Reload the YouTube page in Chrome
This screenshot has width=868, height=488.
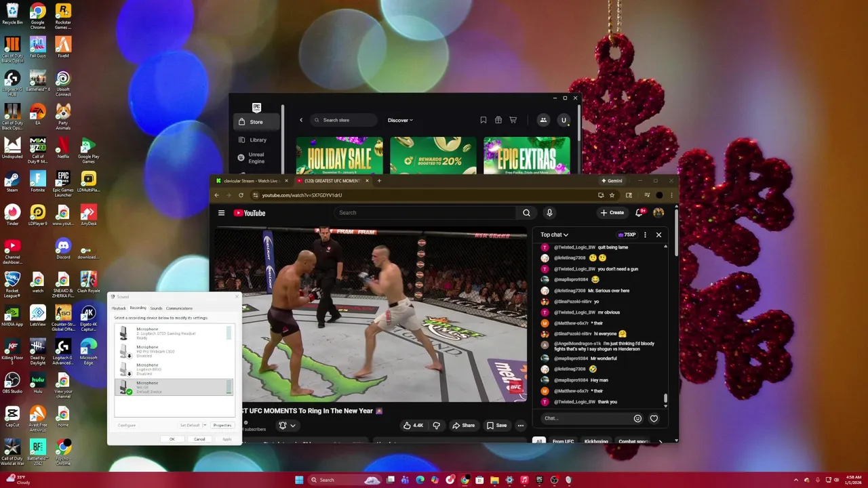point(241,195)
